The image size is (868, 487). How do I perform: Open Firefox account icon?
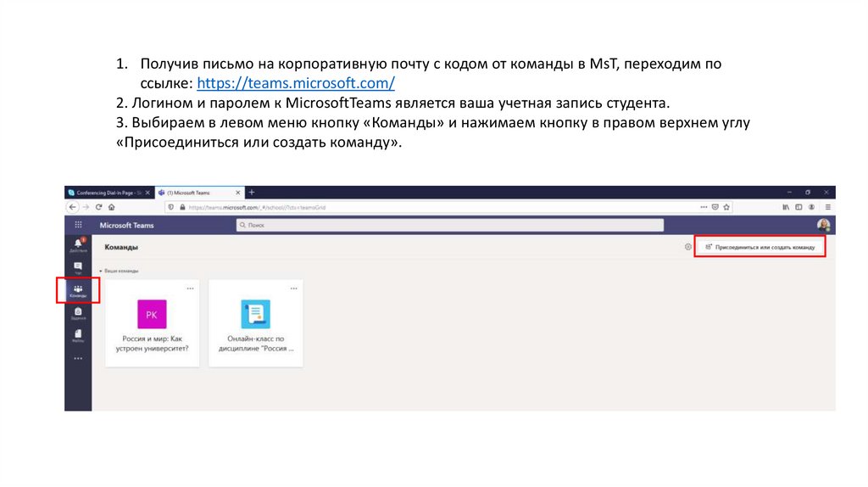[811, 207]
